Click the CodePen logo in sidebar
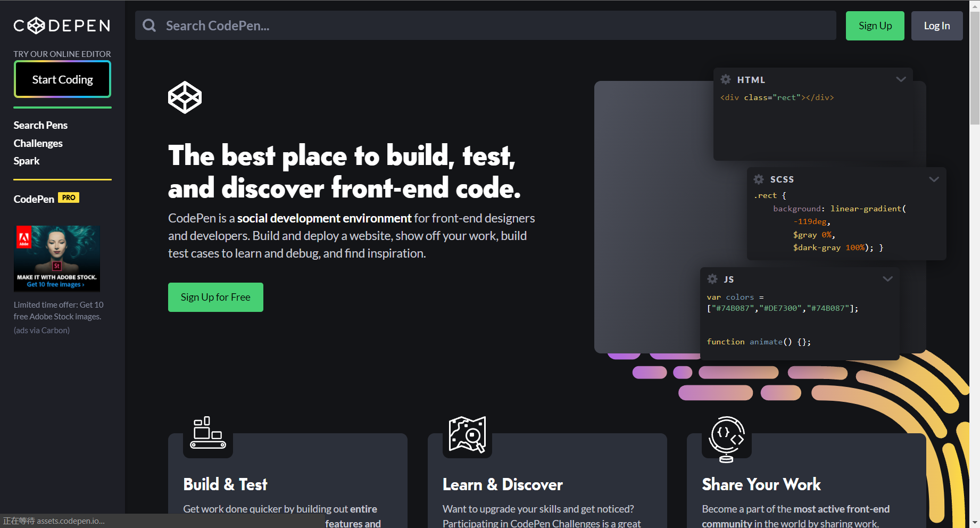The height and width of the screenshot is (528, 980). tap(62, 26)
